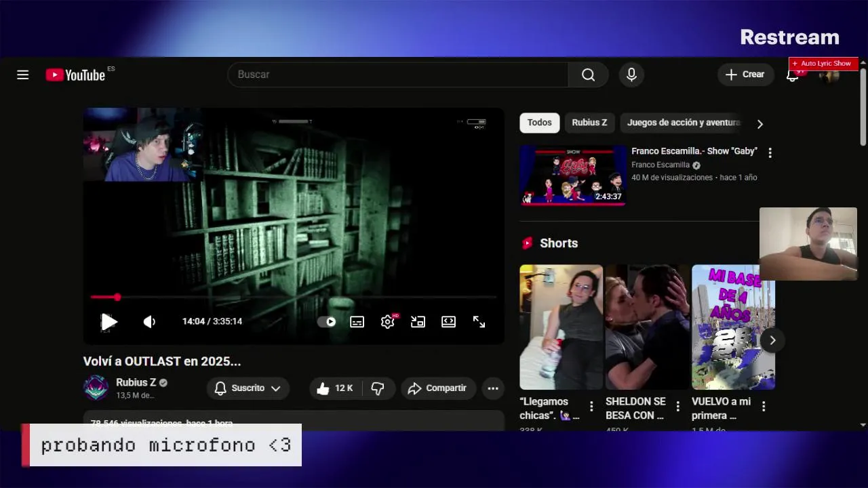Viewport: 868px width, 488px height.
Task: Like the video with 12 K likes
Action: (336, 388)
